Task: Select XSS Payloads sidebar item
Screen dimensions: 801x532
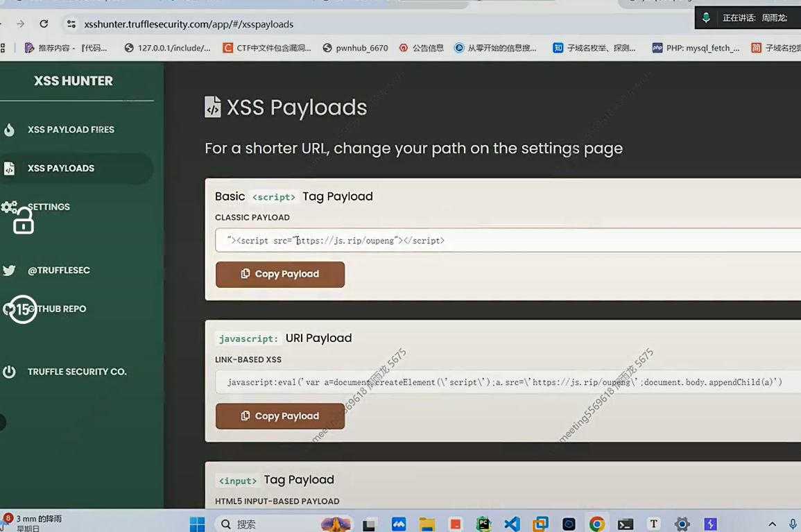Action: coord(76,168)
